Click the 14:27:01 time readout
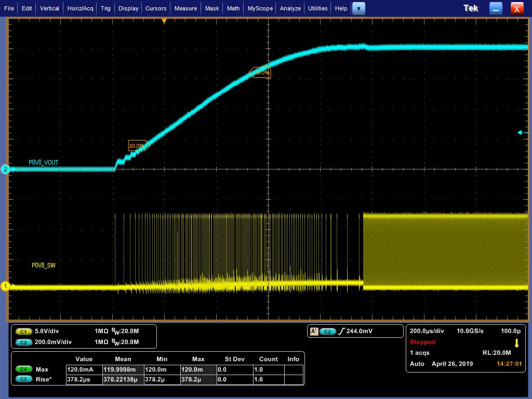The image size is (532, 399). (x=509, y=364)
